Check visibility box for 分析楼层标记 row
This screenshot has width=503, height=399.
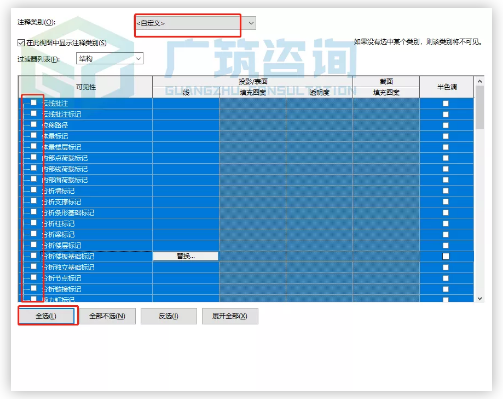(x=33, y=245)
